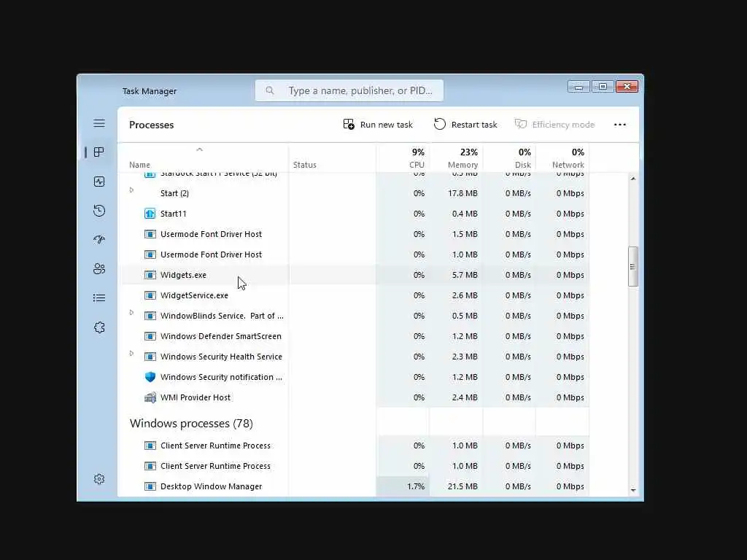Open the more options ellipsis menu

pyautogui.click(x=620, y=125)
